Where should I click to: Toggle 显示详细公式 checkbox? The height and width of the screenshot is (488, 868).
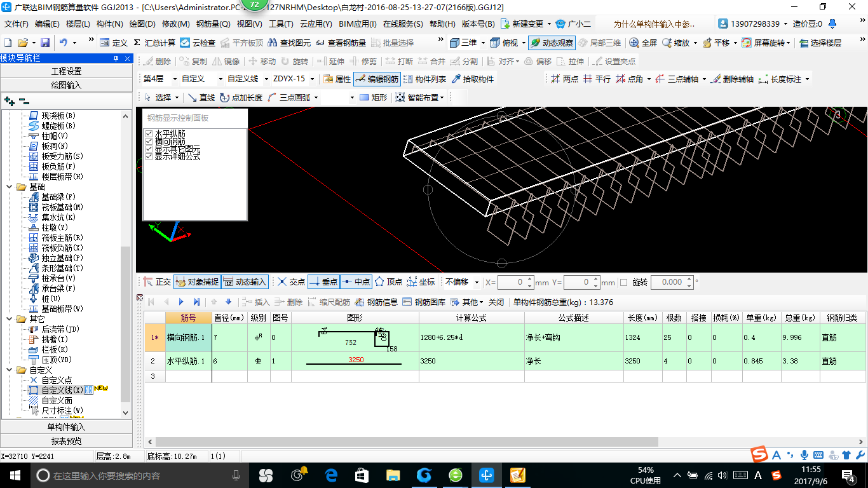click(x=149, y=156)
